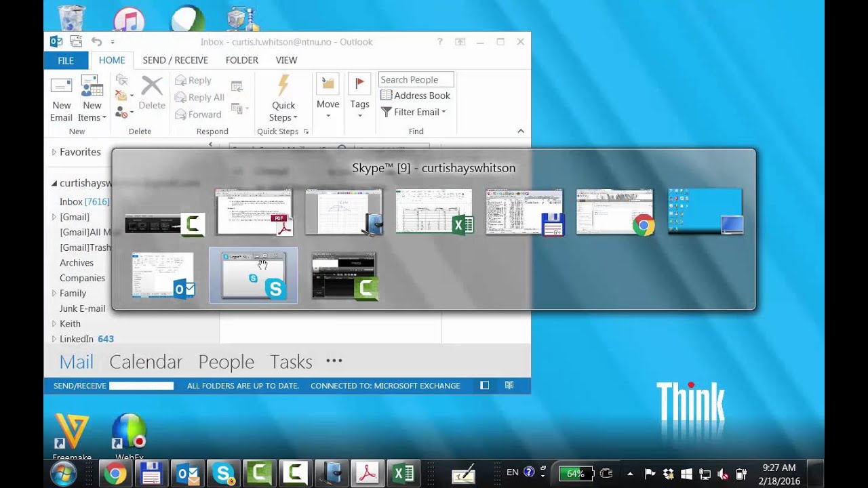Open the Recycle Bin on the desktop
This screenshot has width=868, height=488.
pyautogui.click(x=72, y=18)
